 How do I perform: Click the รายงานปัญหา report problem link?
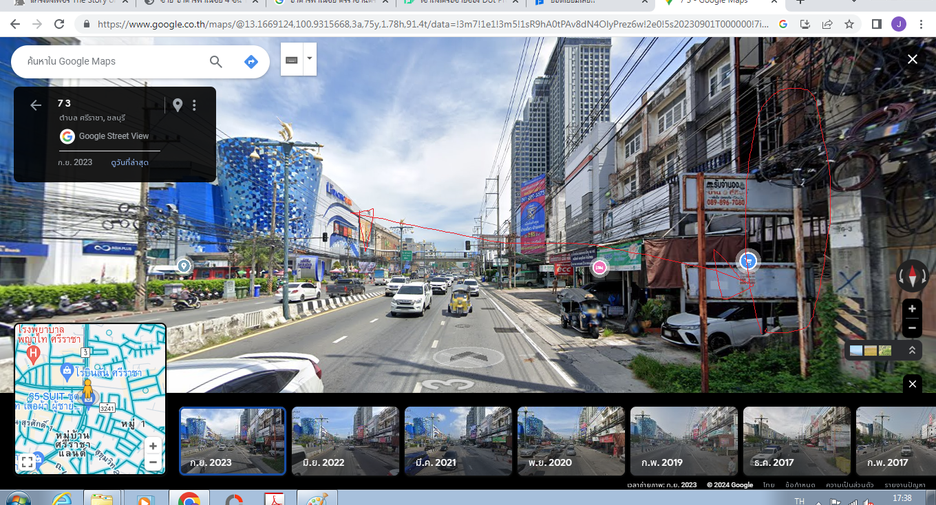pyautogui.click(x=905, y=485)
